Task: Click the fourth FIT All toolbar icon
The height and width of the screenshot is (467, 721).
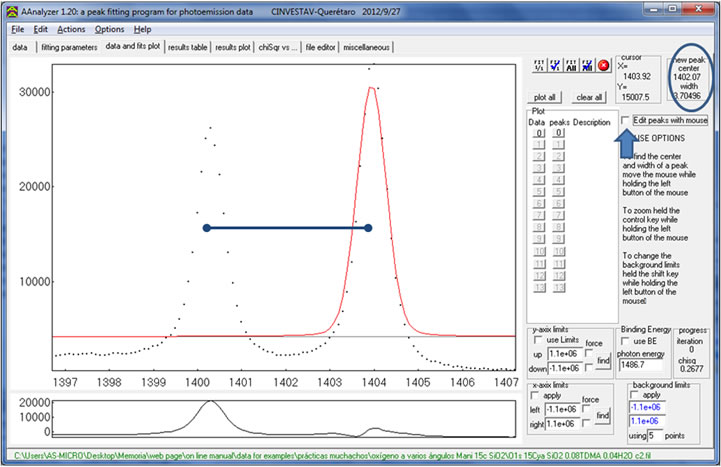Action: click(588, 65)
